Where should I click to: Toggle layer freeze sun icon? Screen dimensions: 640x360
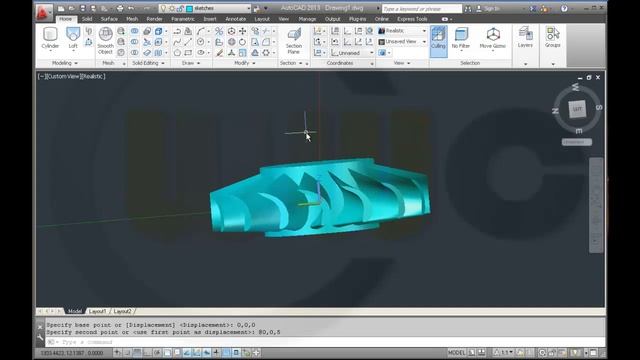172,9
